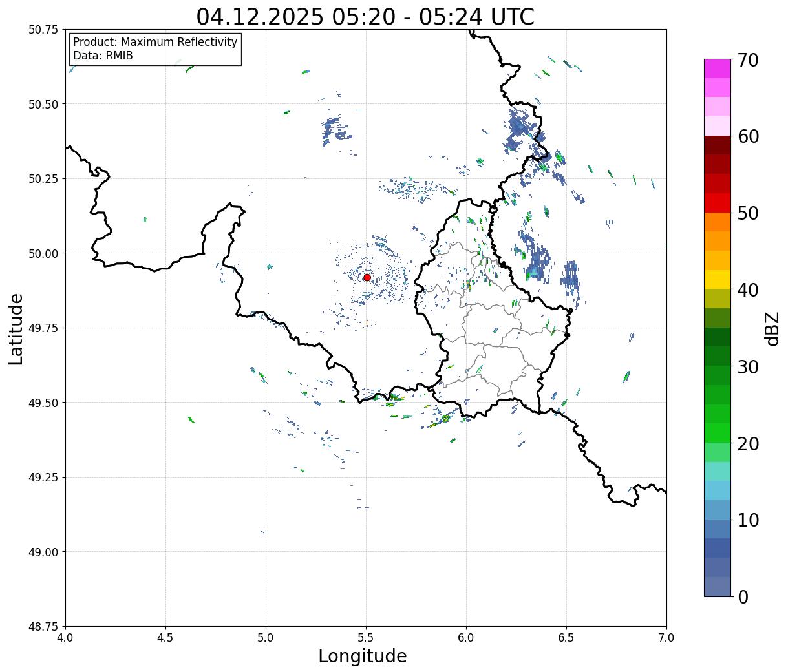Click the yellow swatch just above 40 dBZ
Image resolution: width=788 pixels, height=672 pixels.
[x=718, y=280]
